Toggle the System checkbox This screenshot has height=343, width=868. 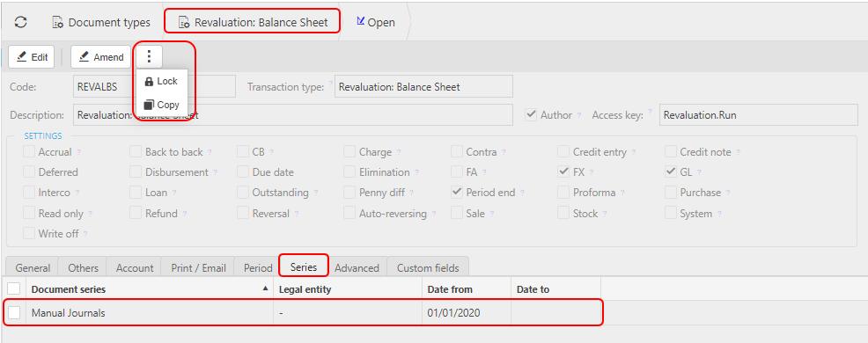[671, 213]
